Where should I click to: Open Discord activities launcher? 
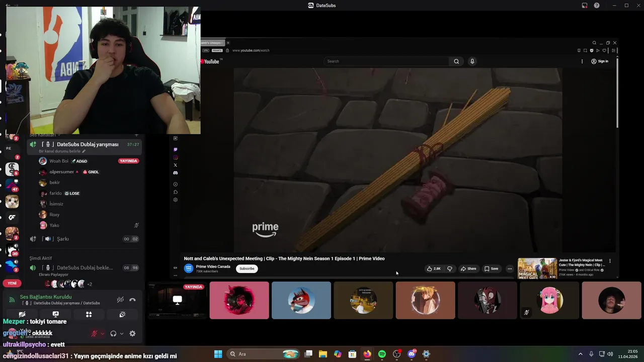pyautogui.click(x=89, y=314)
